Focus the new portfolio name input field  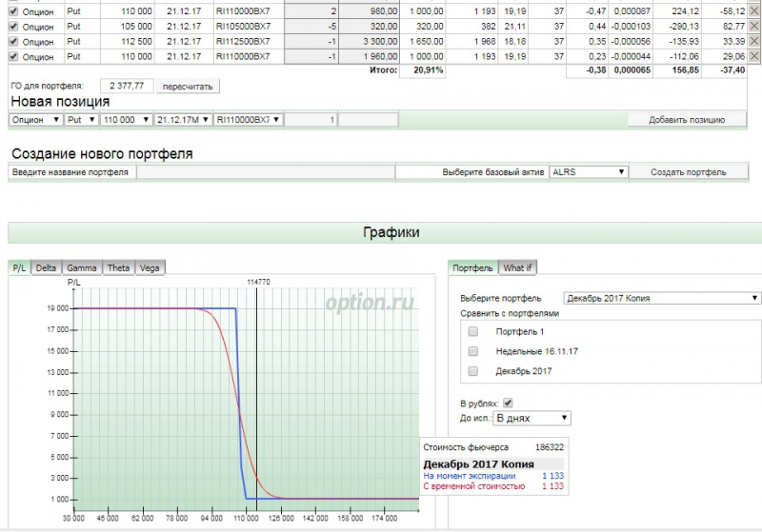[x=265, y=172]
